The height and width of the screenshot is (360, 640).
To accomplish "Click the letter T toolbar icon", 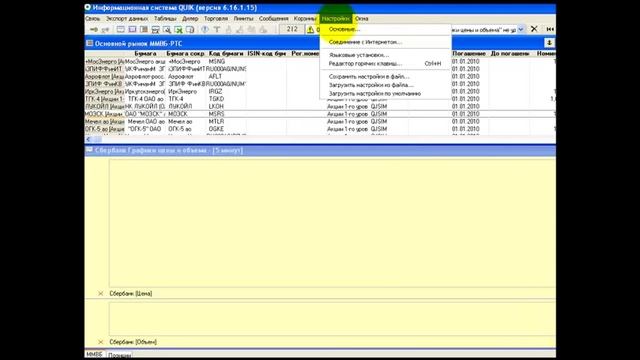I will tap(217, 29).
